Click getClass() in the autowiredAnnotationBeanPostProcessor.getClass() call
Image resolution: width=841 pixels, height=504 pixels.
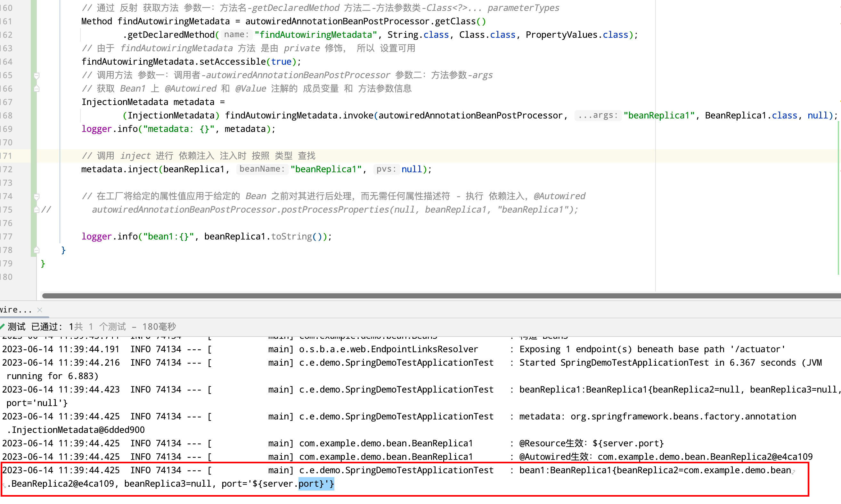461,21
